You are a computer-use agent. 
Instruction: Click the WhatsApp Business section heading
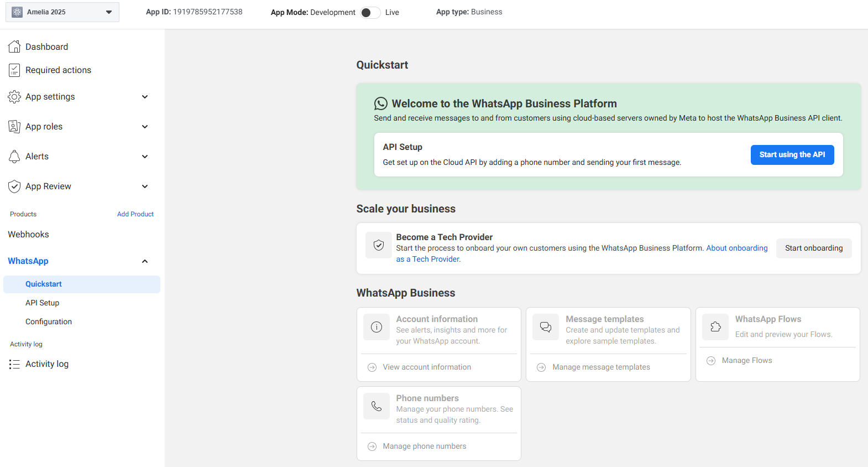click(406, 293)
